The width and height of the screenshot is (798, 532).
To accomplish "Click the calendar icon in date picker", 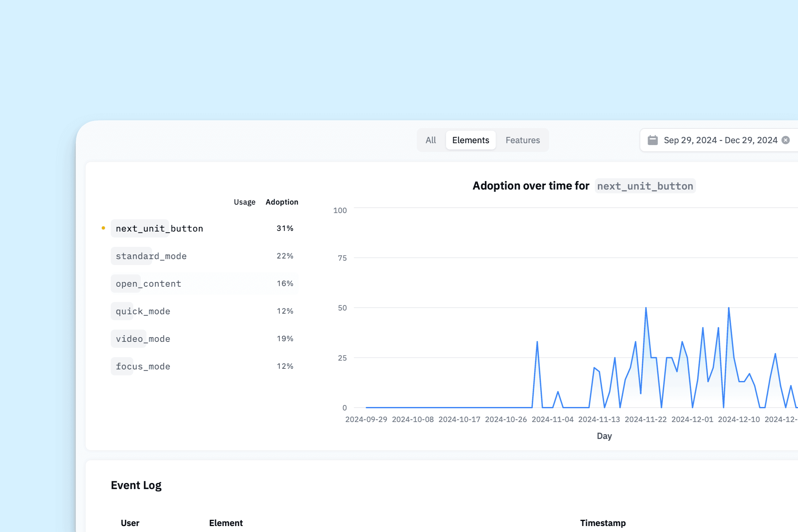I will point(652,140).
